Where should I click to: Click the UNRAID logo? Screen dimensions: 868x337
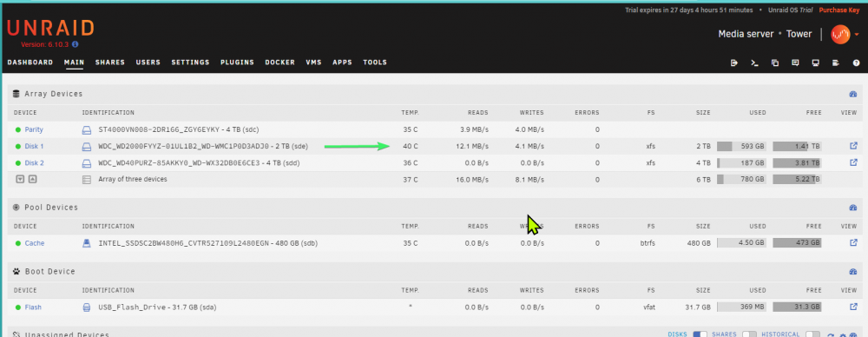point(50,29)
